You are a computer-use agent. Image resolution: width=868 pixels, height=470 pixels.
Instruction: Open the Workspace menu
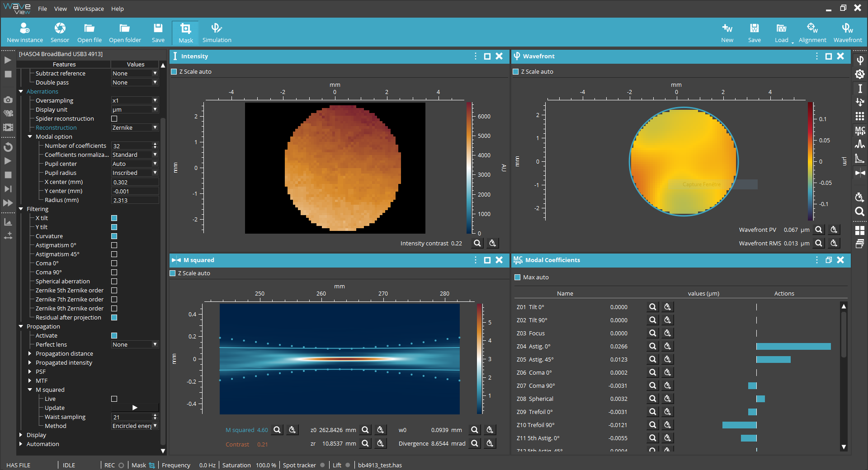coord(89,9)
